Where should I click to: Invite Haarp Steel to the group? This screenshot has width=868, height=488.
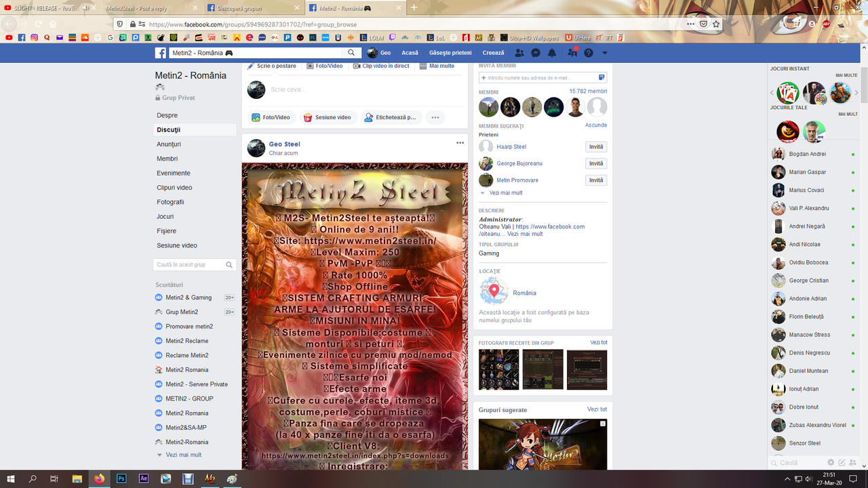click(596, 147)
